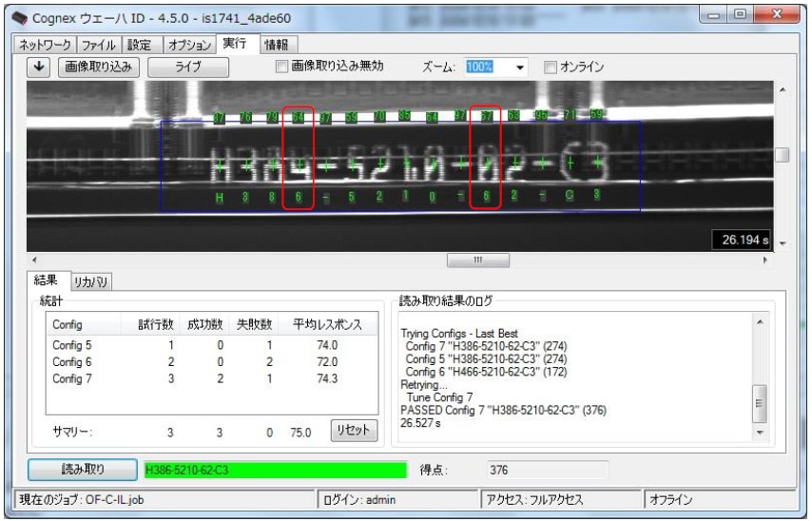Viewport: 812px width, 521px height.
Task: Click the 26.194 s time overlay
Action: point(742,240)
